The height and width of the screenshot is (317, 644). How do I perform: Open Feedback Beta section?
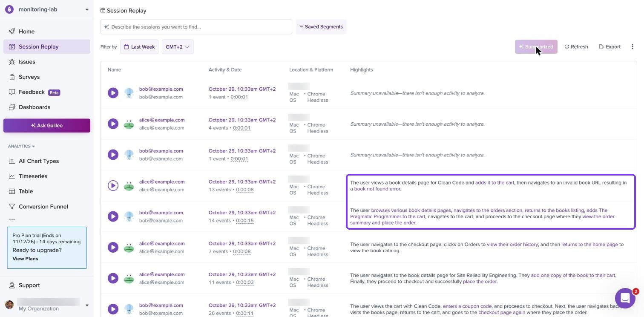[x=47, y=92]
